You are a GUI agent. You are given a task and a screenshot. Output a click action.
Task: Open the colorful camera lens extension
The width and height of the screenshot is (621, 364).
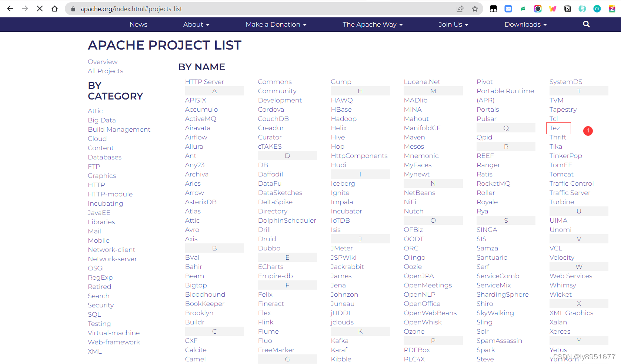[x=538, y=9]
